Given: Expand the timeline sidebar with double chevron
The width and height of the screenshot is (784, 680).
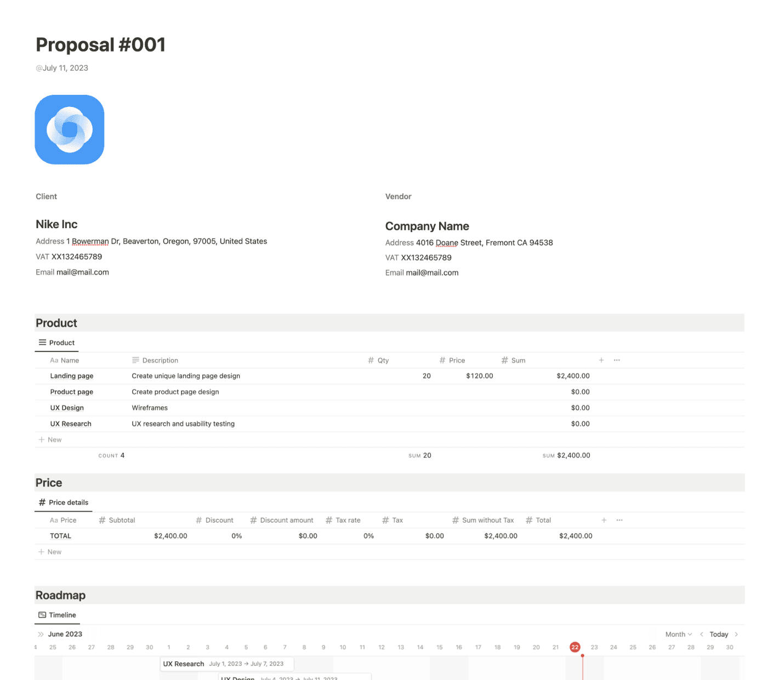Looking at the screenshot, I should [x=41, y=634].
